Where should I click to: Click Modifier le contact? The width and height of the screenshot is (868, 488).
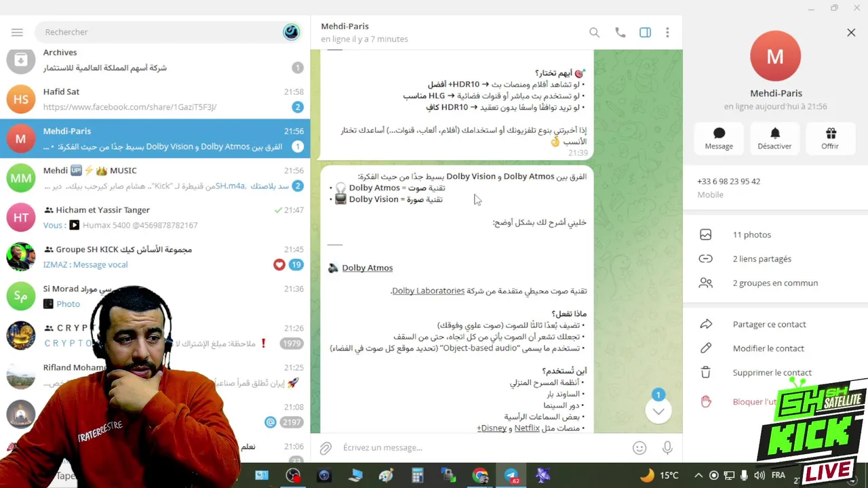pos(775,348)
